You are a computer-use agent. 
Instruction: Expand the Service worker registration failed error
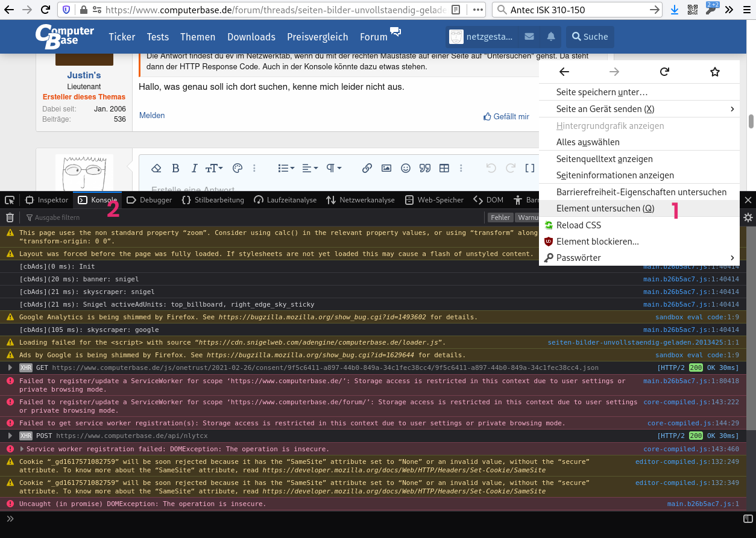click(22, 449)
